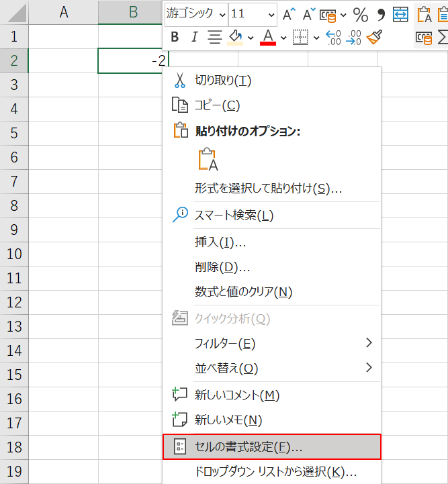The image size is (448, 484).
Task: Toggle bold in the mini toolbar
Action: [175, 37]
